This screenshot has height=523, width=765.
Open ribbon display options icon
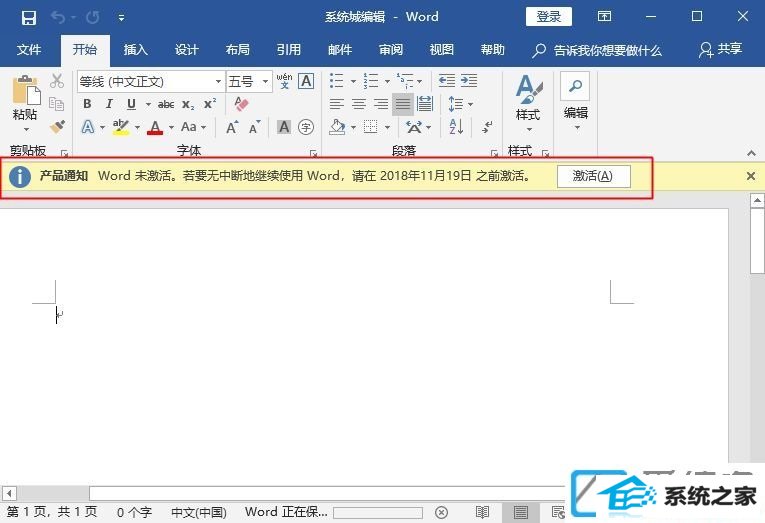point(604,17)
